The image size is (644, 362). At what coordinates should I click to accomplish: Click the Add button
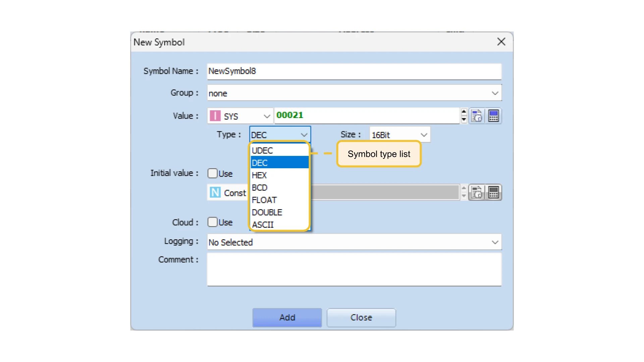coord(287,317)
